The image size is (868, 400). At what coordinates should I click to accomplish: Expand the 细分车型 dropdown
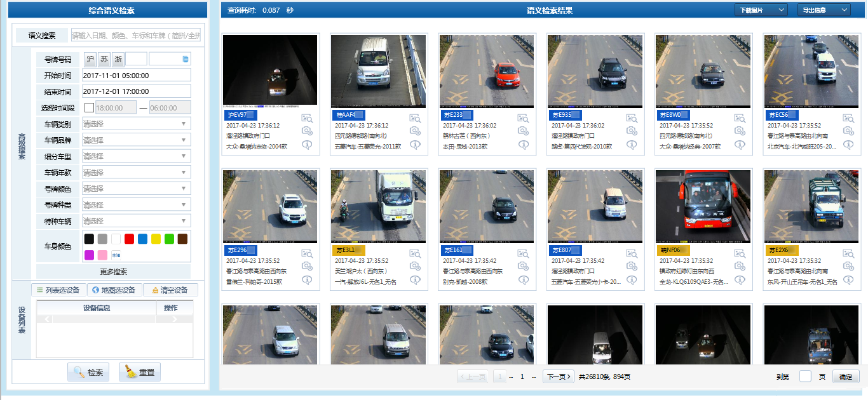click(x=136, y=156)
